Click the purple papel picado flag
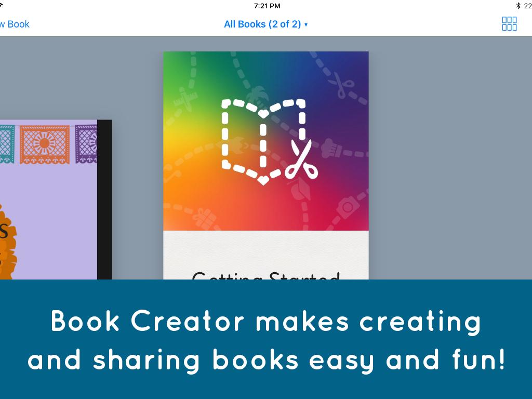Viewport: 532px width, 399px height. click(x=86, y=144)
